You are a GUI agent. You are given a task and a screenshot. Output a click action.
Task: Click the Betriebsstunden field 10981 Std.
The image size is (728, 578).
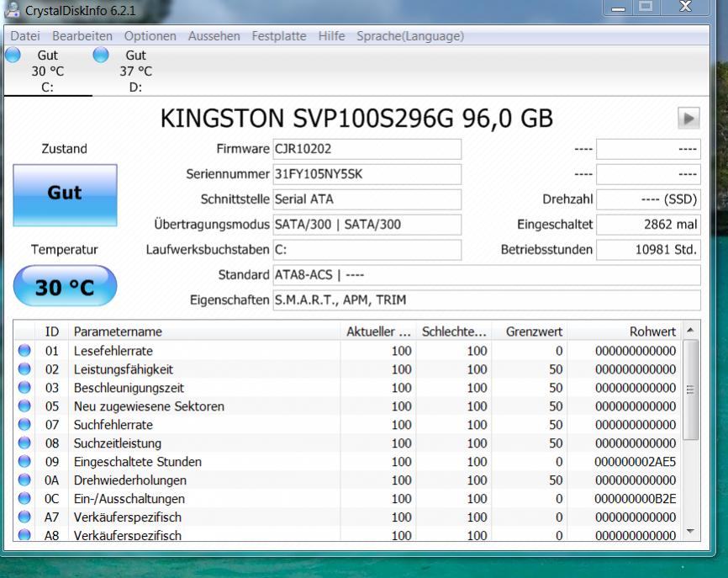pyautogui.click(x=648, y=250)
